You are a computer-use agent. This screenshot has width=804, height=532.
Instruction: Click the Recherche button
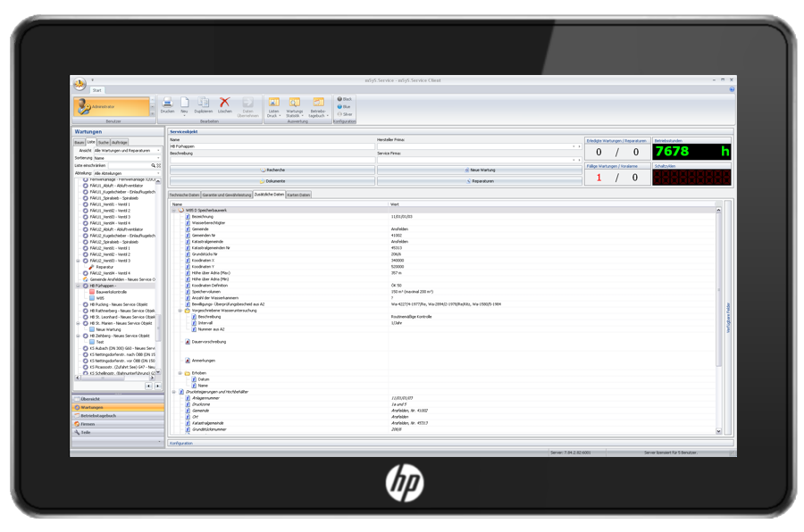[272, 170]
